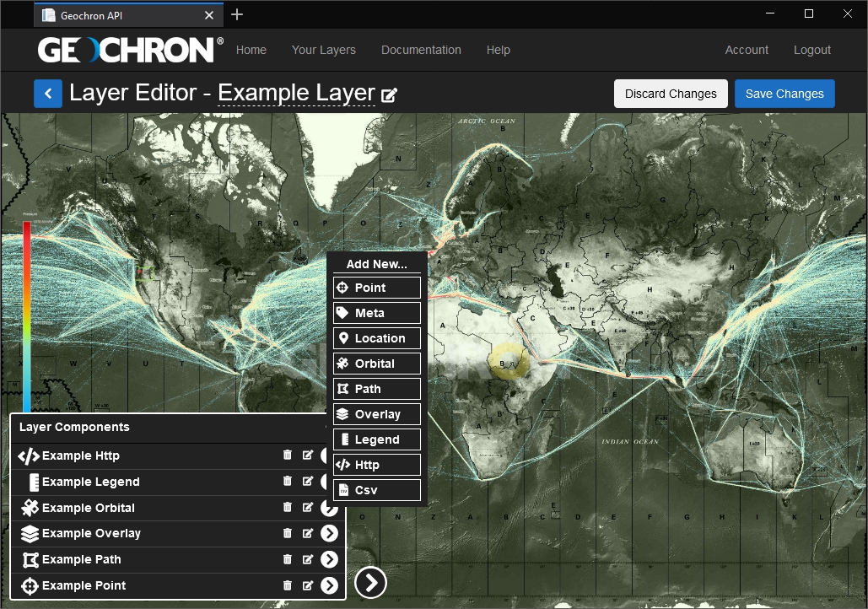Add a new Http component
This screenshot has height=609, width=868.
click(377, 465)
